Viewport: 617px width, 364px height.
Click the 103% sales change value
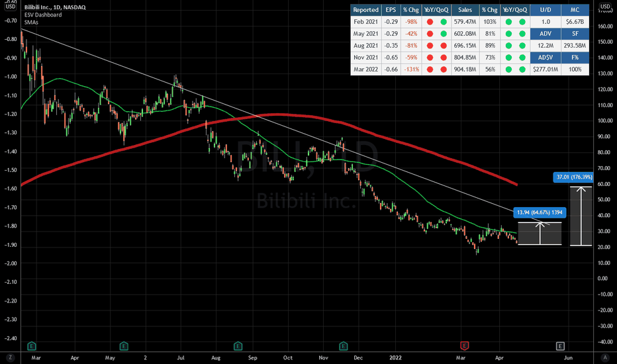coord(490,22)
